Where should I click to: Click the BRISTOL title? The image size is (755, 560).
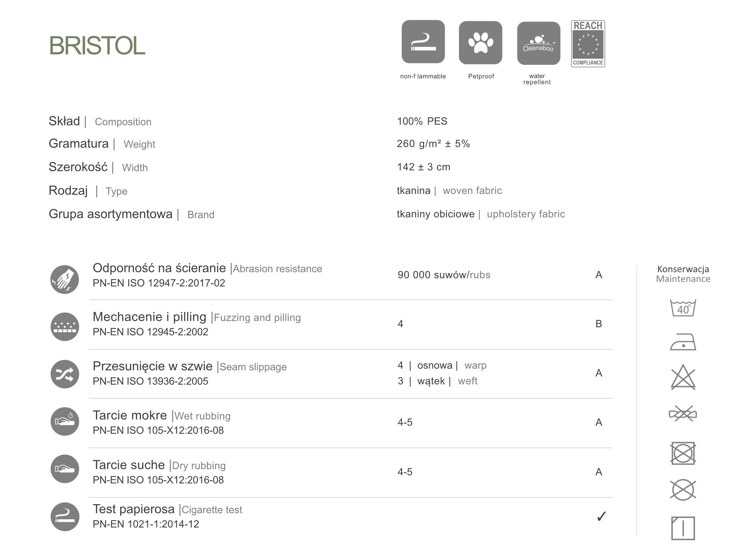(x=97, y=45)
